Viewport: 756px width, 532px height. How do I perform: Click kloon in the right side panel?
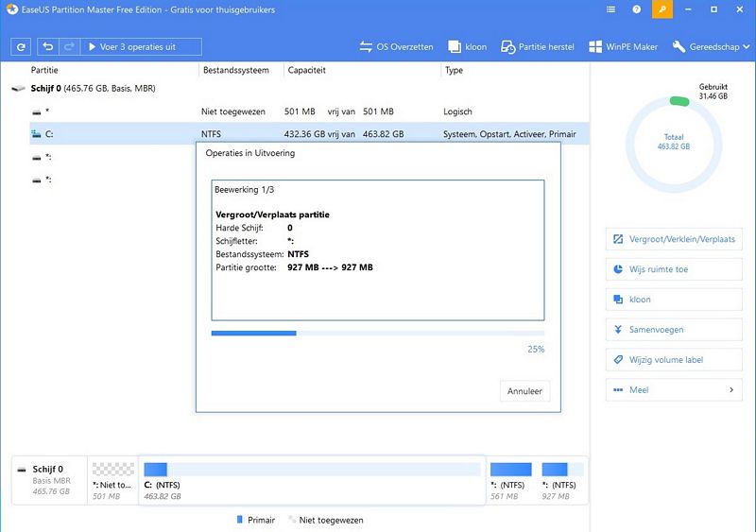[674, 300]
